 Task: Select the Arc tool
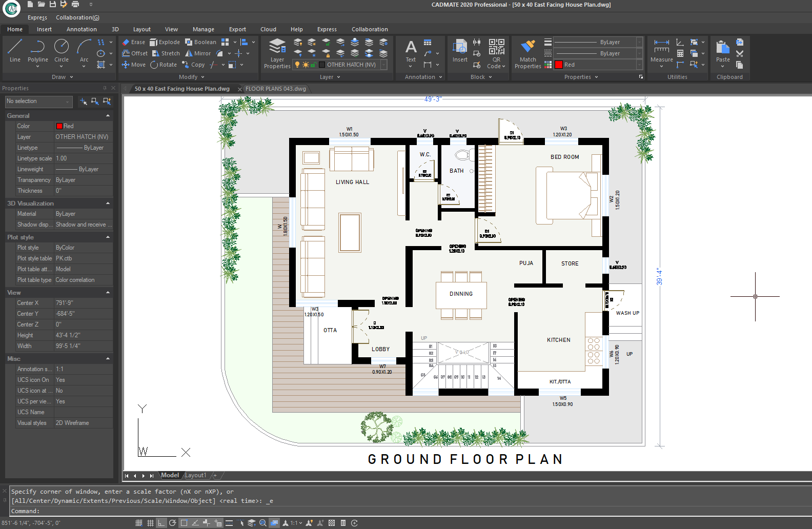[84, 51]
